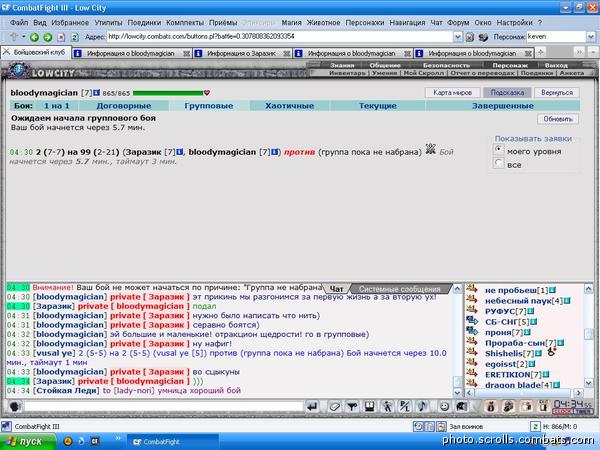Image resolution: width=600 pixels, height=450 pixels.
Task: Click the round dark icon left of chat input
Action: click(15, 406)
